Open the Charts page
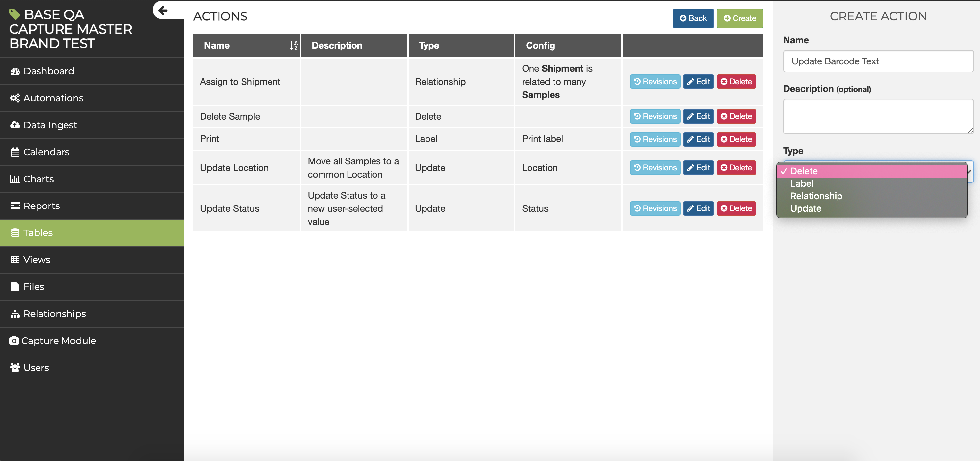 [x=39, y=179]
